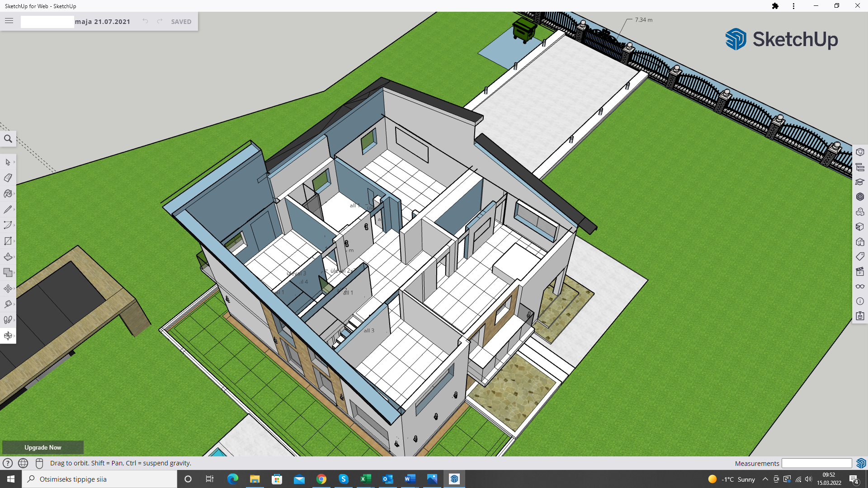Image resolution: width=868 pixels, height=488 pixels.
Task: Click into the Measurements input box
Action: [816, 463]
